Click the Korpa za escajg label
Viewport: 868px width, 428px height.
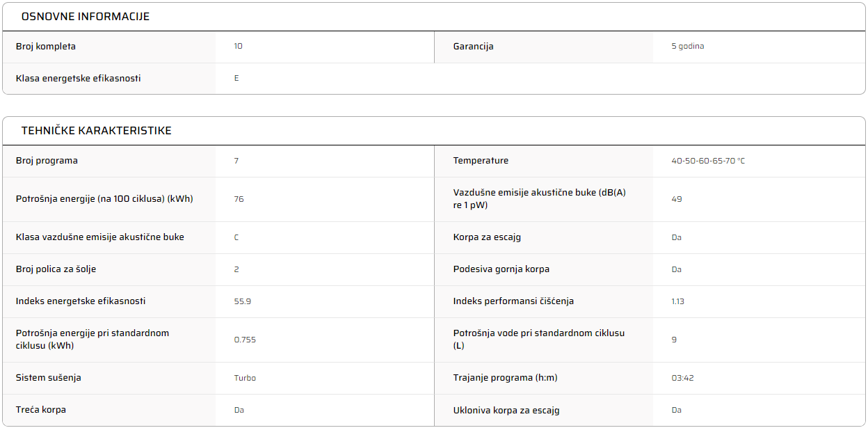488,237
